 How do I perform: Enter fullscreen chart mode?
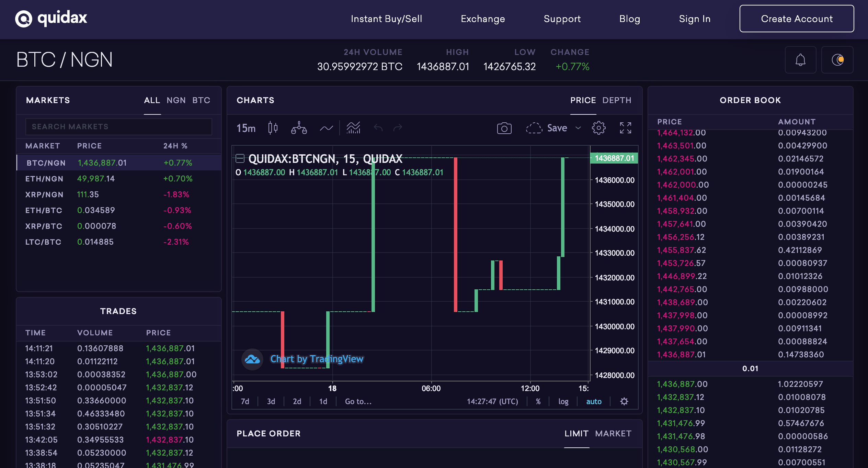coord(625,128)
